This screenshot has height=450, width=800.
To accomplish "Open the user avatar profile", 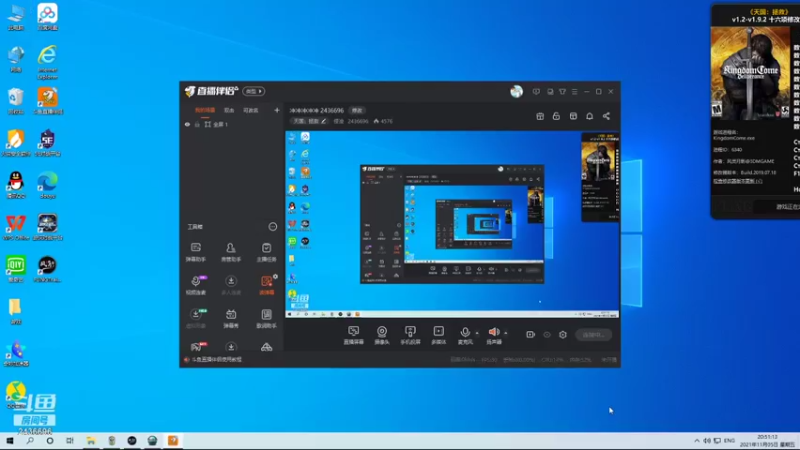I will pyautogui.click(x=516, y=91).
